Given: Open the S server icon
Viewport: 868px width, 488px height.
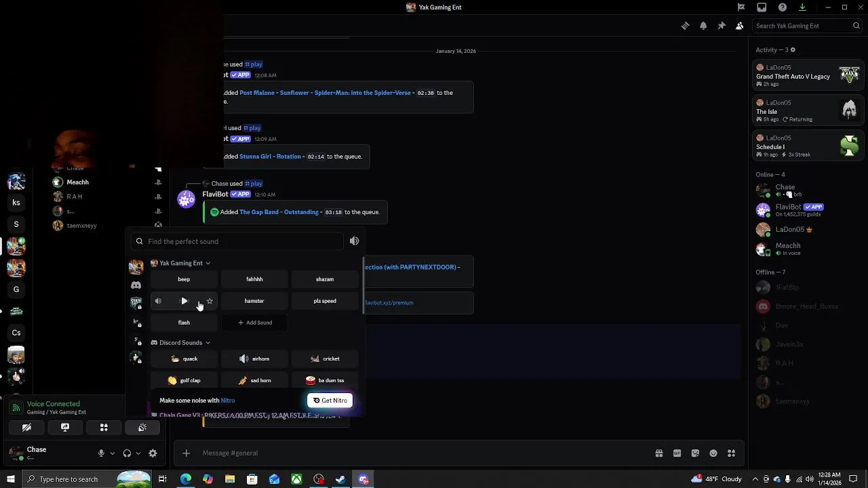Looking at the screenshot, I should click(x=16, y=224).
